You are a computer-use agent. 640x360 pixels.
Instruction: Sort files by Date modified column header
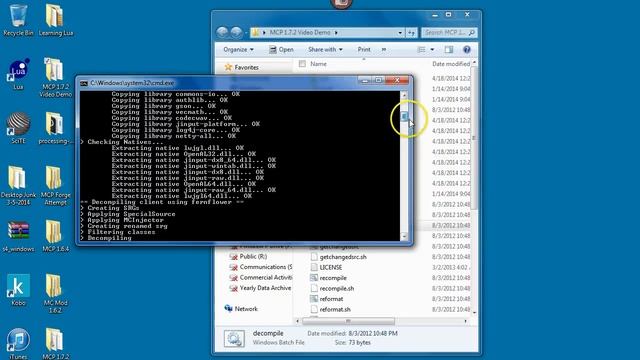[451, 64]
